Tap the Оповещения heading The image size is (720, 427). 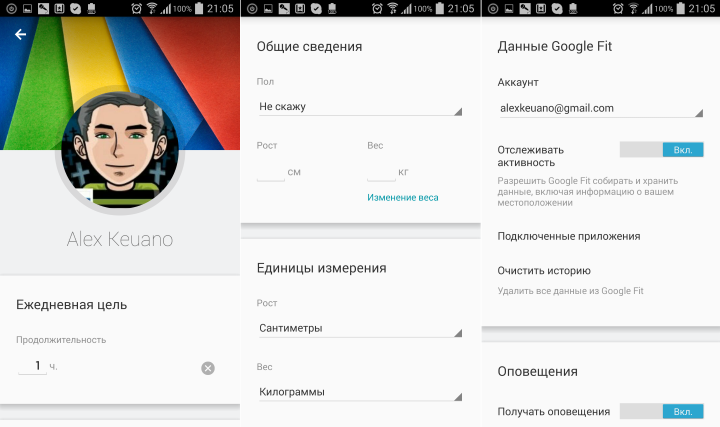[537, 371]
